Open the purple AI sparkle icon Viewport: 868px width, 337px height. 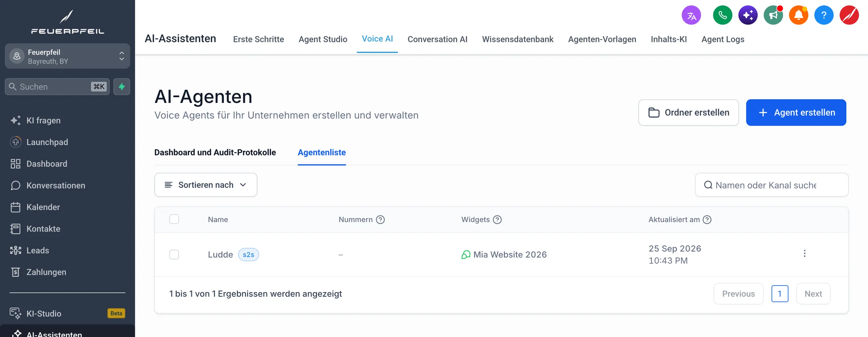tap(748, 15)
